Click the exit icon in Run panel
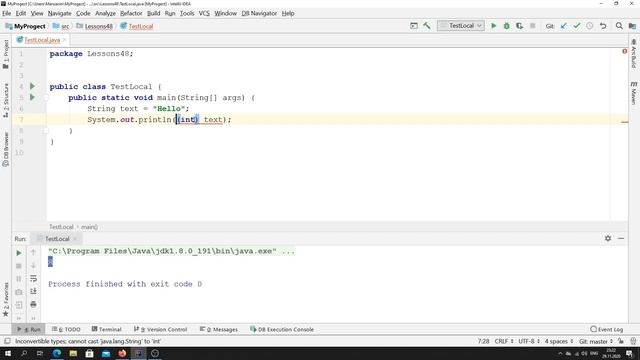The image size is (640, 360). click(x=19, y=305)
